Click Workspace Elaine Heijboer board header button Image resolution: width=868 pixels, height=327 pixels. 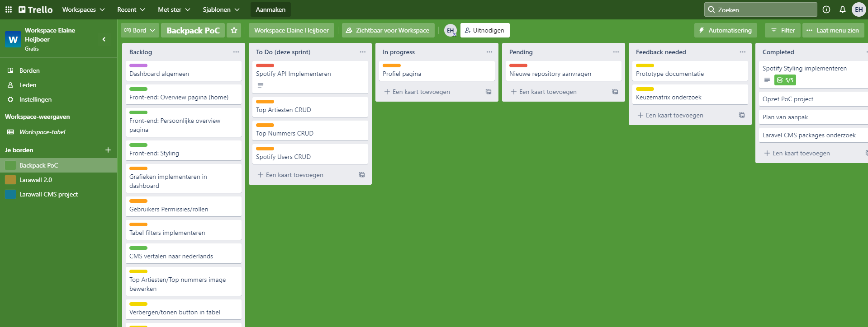(x=291, y=30)
